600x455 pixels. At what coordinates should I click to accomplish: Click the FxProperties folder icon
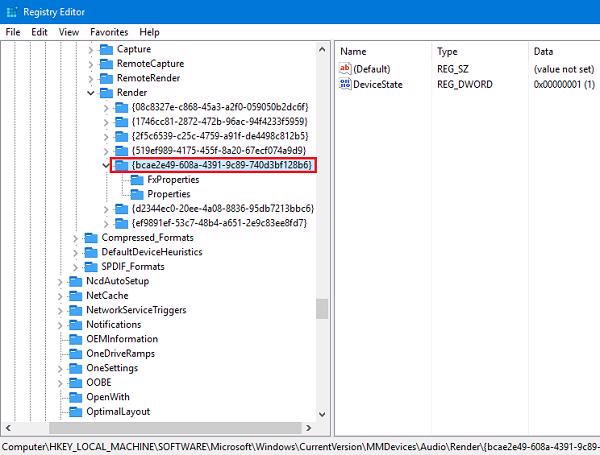(x=138, y=179)
